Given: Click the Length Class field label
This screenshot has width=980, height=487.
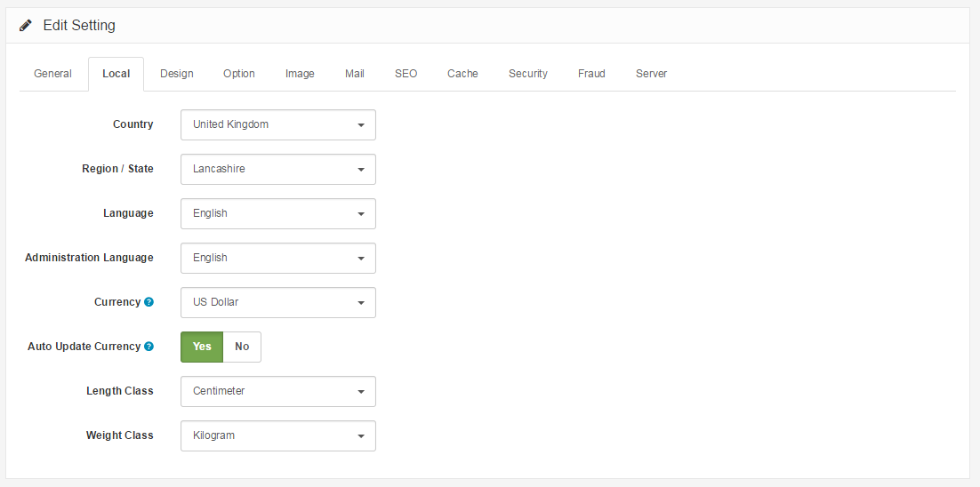Looking at the screenshot, I should click(120, 391).
